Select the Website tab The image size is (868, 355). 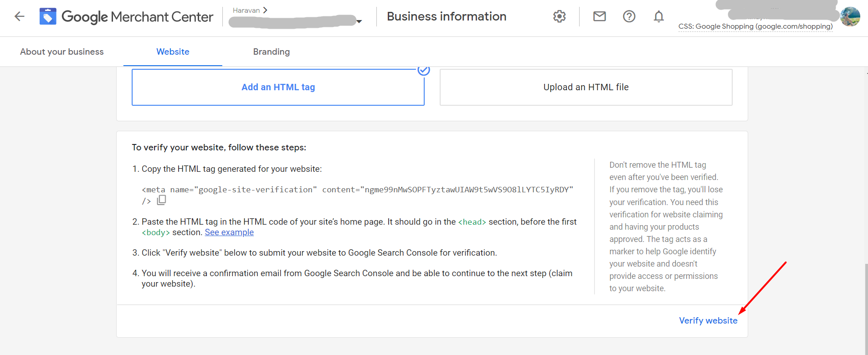pos(173,52)
